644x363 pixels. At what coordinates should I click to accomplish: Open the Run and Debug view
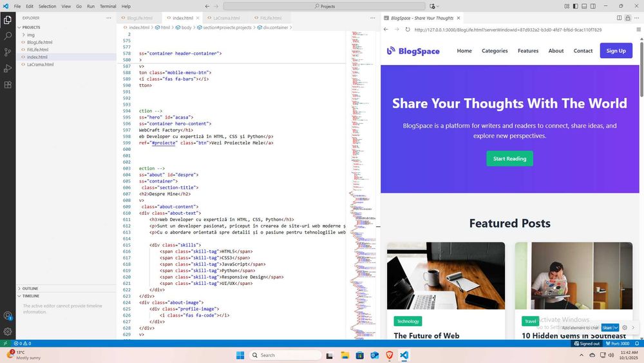click(7, 68)
